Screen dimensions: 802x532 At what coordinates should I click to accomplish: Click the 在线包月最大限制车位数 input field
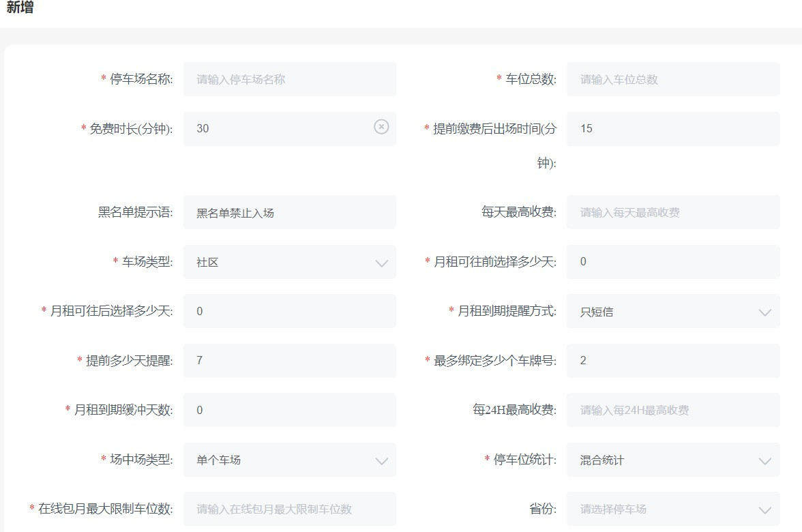coord(289,509)
